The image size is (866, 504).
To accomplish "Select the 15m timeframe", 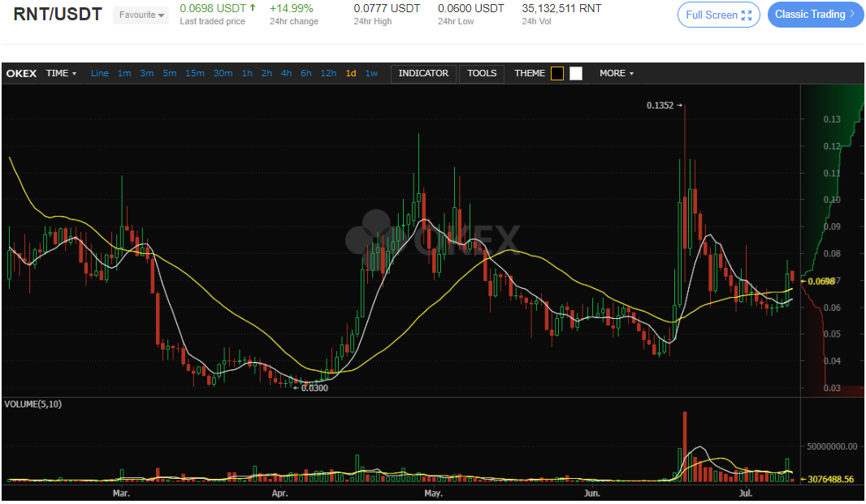I will (x=195, y=73).
